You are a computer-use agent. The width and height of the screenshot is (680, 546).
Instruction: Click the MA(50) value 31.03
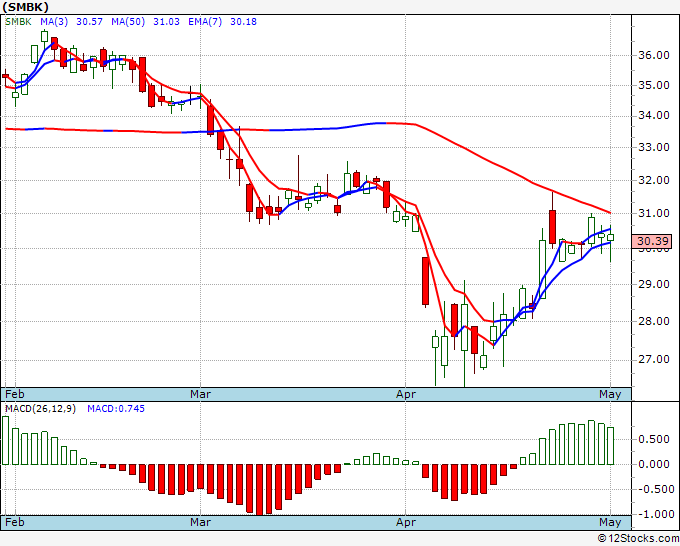coord(166,22)
